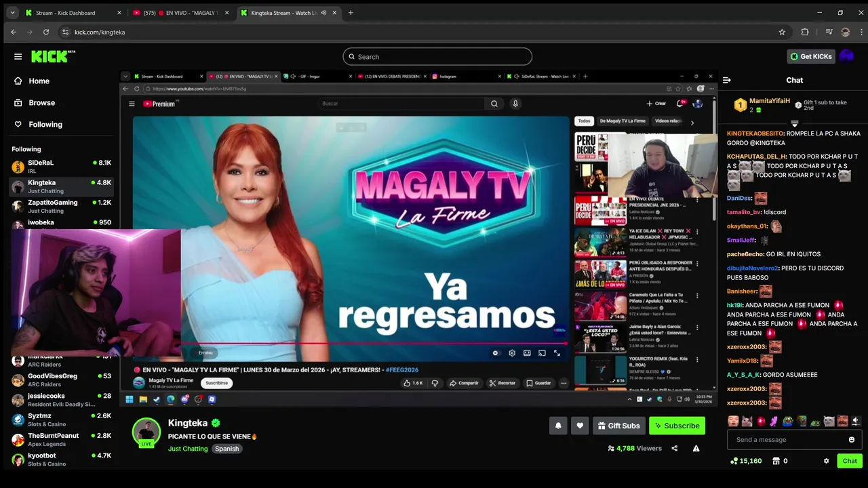Open Following in Kick sidebar
Image resolution: width=868 pixels, height=488 pixels.
point(38,124)
